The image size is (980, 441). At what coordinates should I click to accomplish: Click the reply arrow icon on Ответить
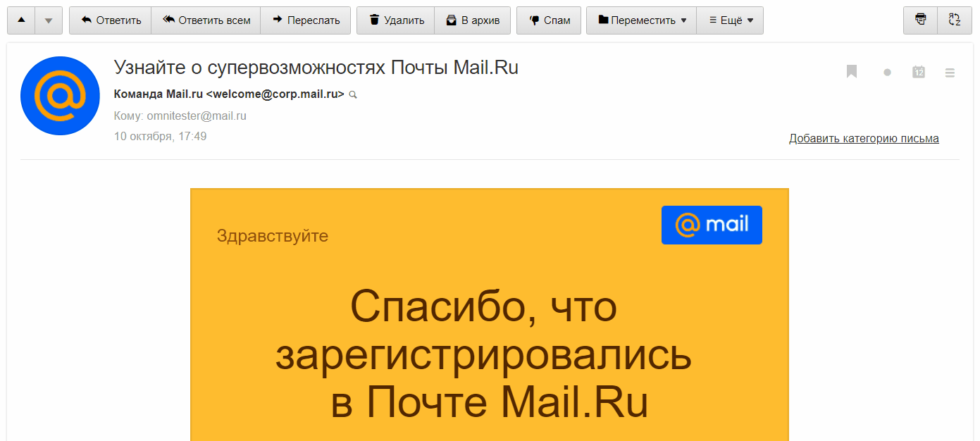(x=87, y=20)
